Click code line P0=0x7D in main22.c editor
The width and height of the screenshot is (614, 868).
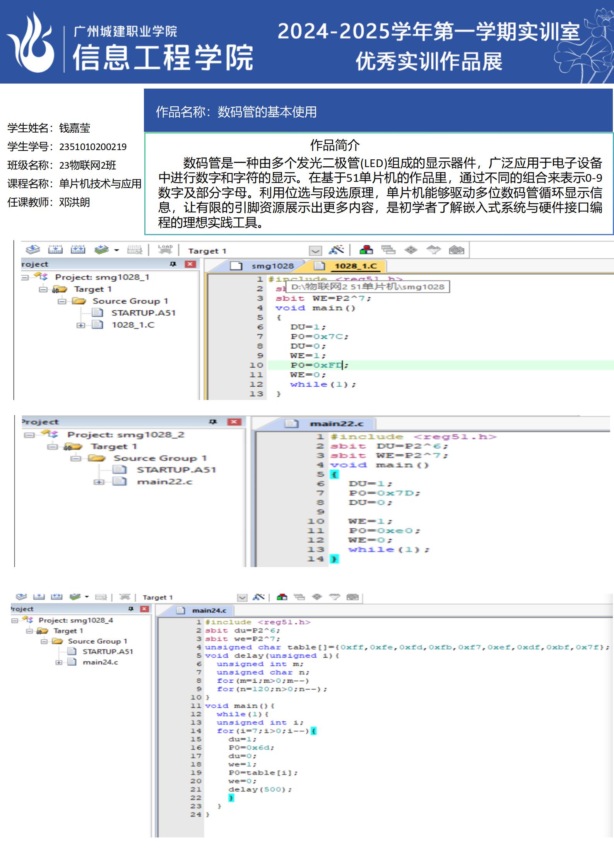click(384, 493)
